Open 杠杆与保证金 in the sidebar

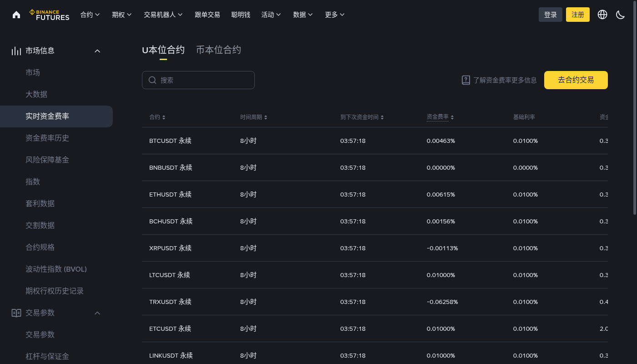click(47, 356)
